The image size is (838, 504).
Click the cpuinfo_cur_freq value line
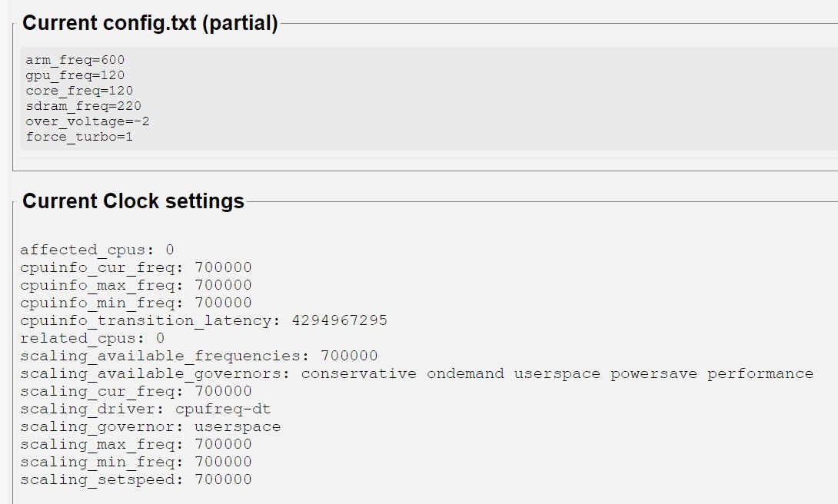(x=136, y=267)
